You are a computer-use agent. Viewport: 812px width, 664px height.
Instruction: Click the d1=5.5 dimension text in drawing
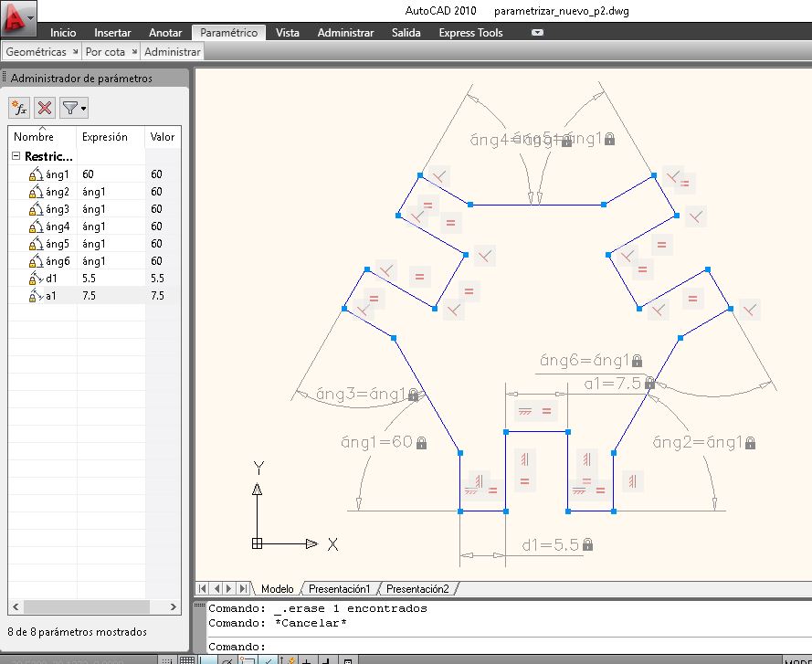(550, 544)
